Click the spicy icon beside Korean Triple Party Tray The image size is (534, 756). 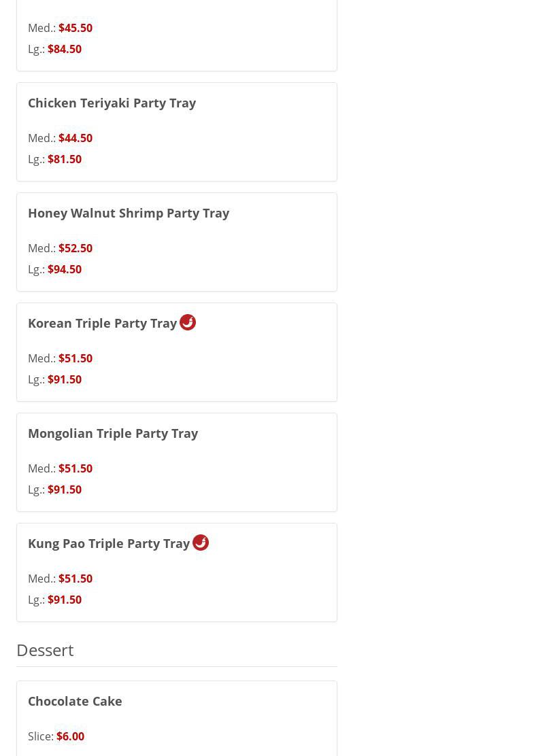click(188, 322)
